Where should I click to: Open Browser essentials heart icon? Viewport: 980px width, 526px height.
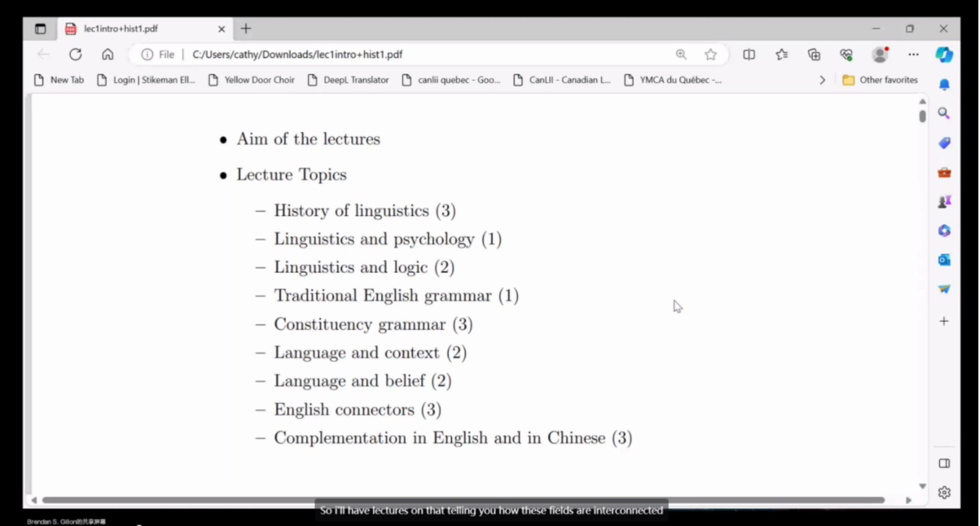tap(846, 55)
